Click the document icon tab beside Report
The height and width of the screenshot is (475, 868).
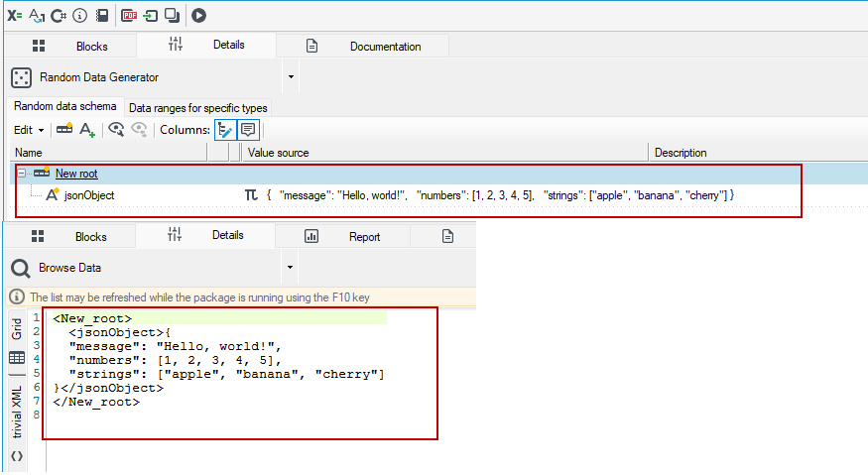[447, 236]
